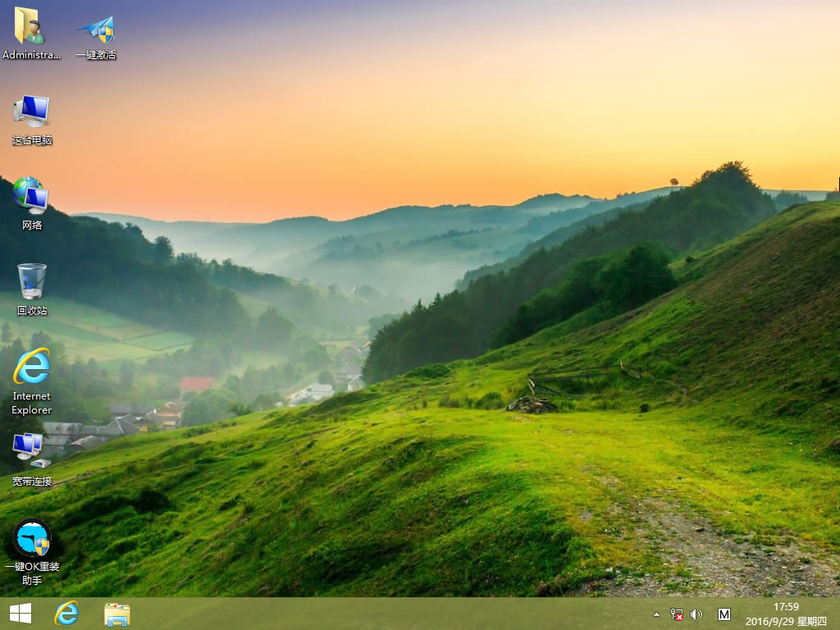Image resolution: width=840 pixels, height=630 pixels.
Task: Open 这台电脑 (This PC) from the desktop
Action: [x=31, y=115]
